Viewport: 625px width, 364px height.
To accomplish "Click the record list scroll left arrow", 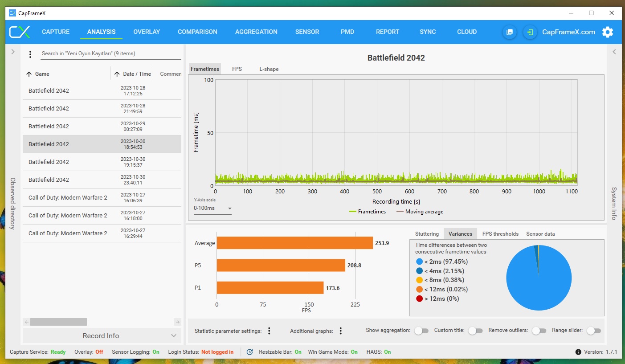I will click(26, 322).
